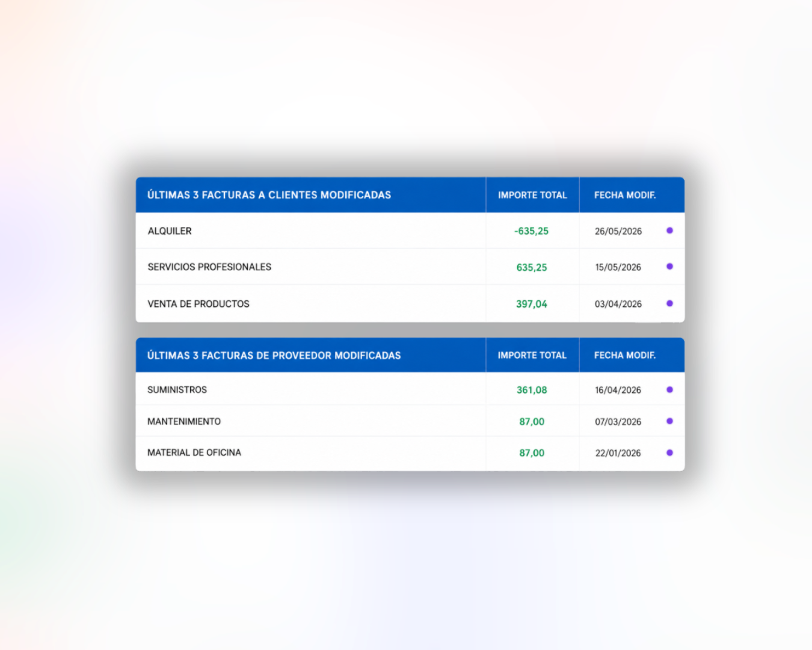Open the MATERIAL DE OFICINA invoice
The image size is (812, 650).
[410, 453]
